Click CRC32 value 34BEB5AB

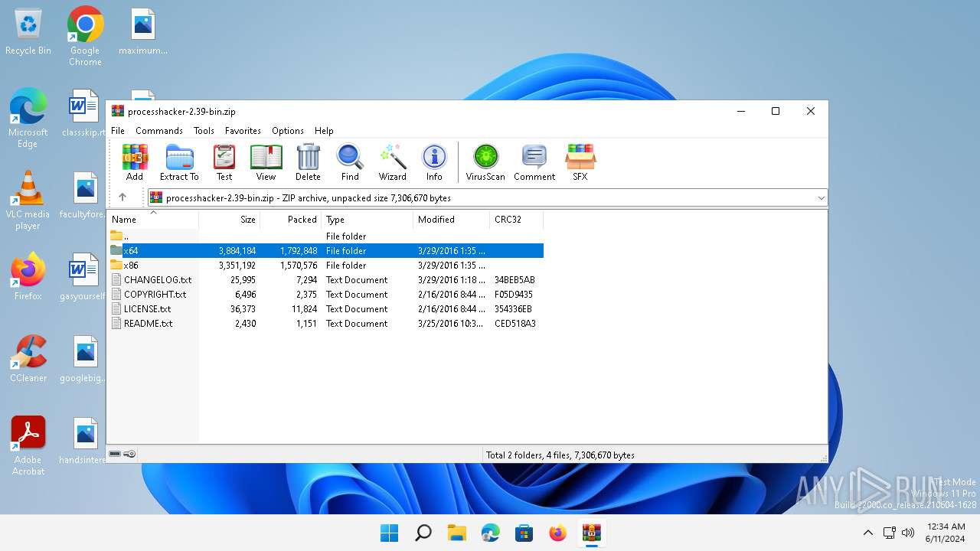[514, 279]
